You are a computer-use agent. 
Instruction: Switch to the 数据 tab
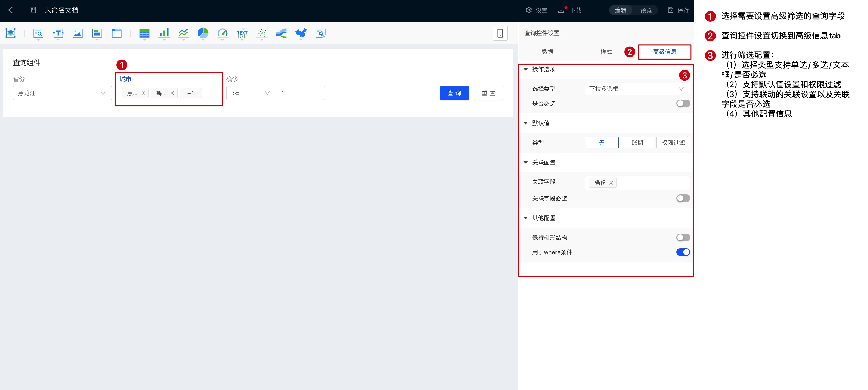coord(548,52)
